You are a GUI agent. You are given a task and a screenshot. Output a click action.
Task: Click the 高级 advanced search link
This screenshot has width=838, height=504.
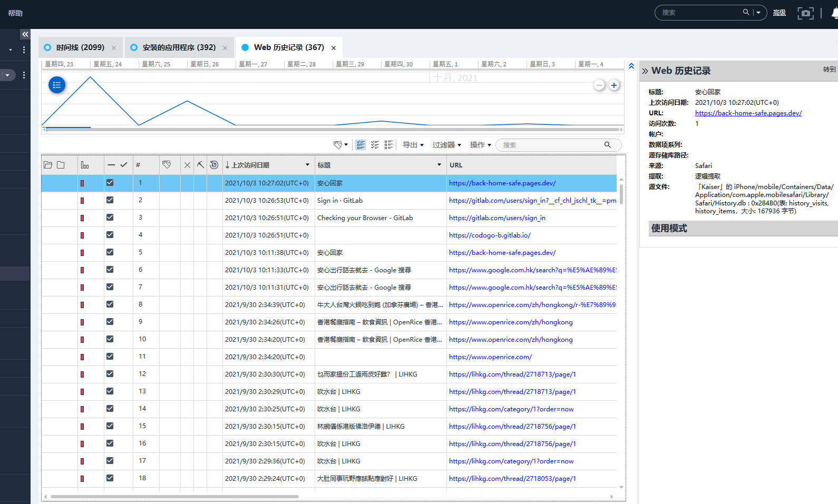point(779,13)
